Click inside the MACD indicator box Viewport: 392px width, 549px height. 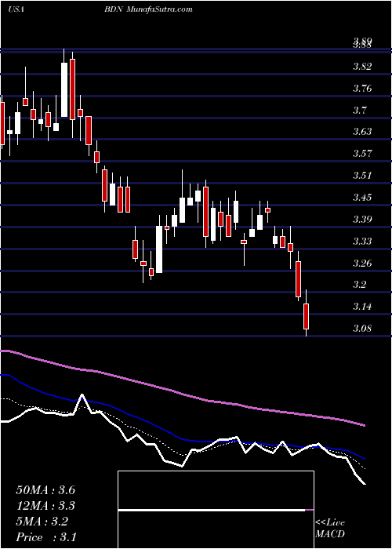click(216, 510)
